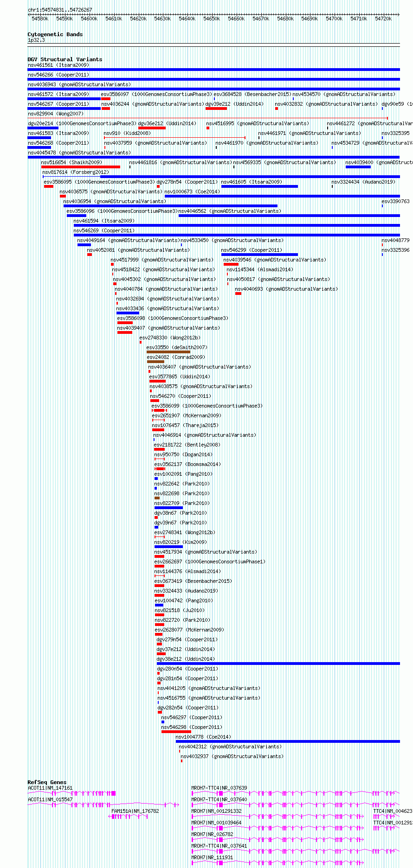Select the nsv546266 (Cooper2011) variant label

pos(58,75)
